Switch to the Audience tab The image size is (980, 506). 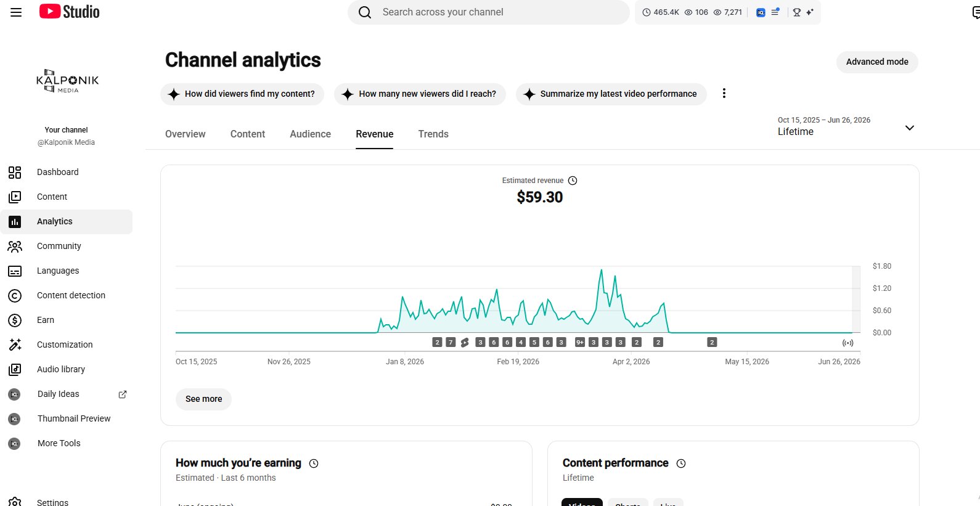click(x=310, y=134)
